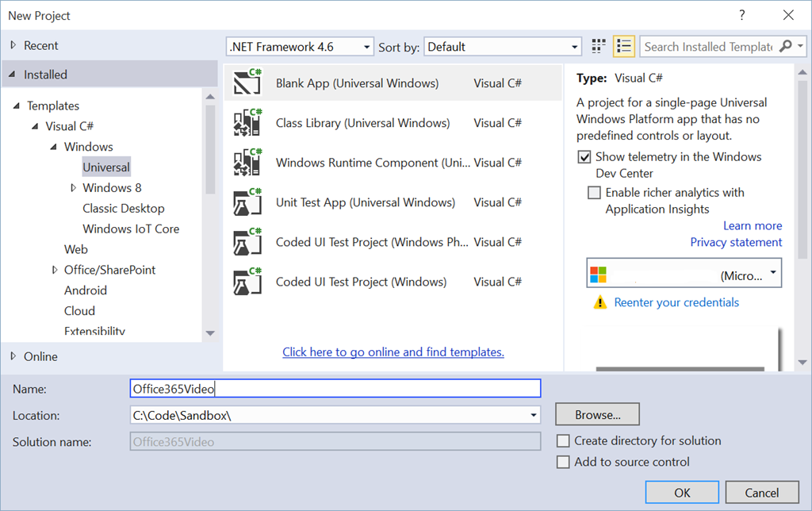Enable richer analytics with Application Insights
This screenshot has width=812, height=511.
(594, 193)
